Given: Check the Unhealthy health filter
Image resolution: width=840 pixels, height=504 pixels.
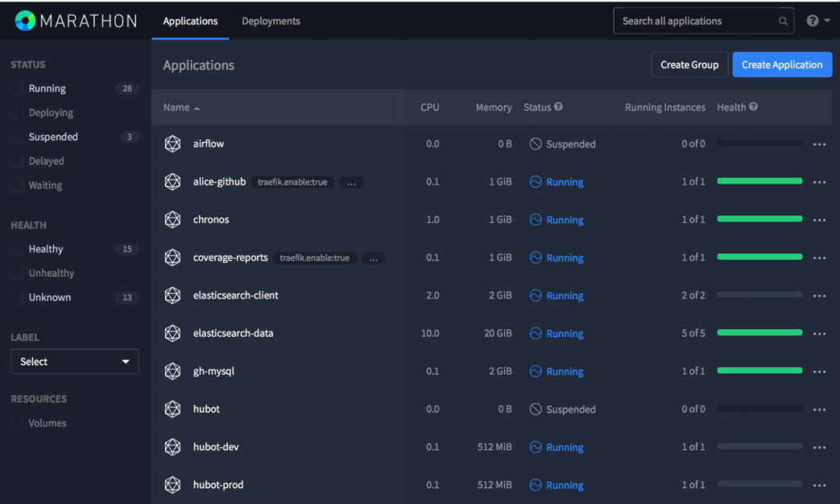Looking at the screenshot, I should 17,273.
